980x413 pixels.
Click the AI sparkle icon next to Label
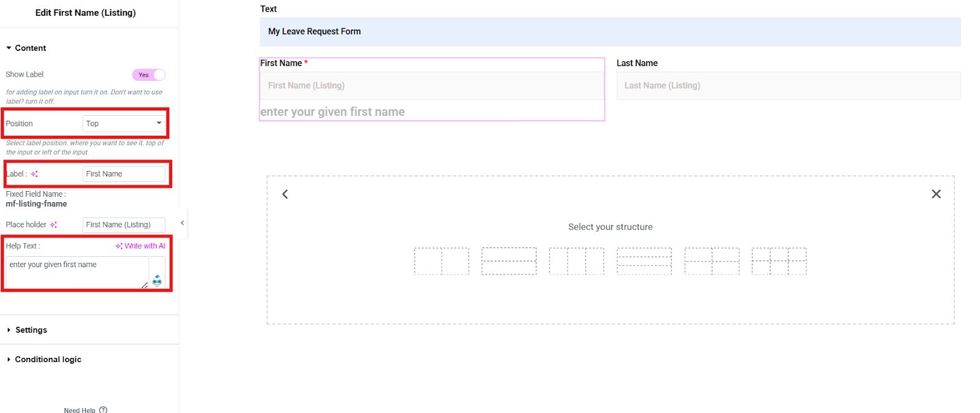tap(34, 174)
